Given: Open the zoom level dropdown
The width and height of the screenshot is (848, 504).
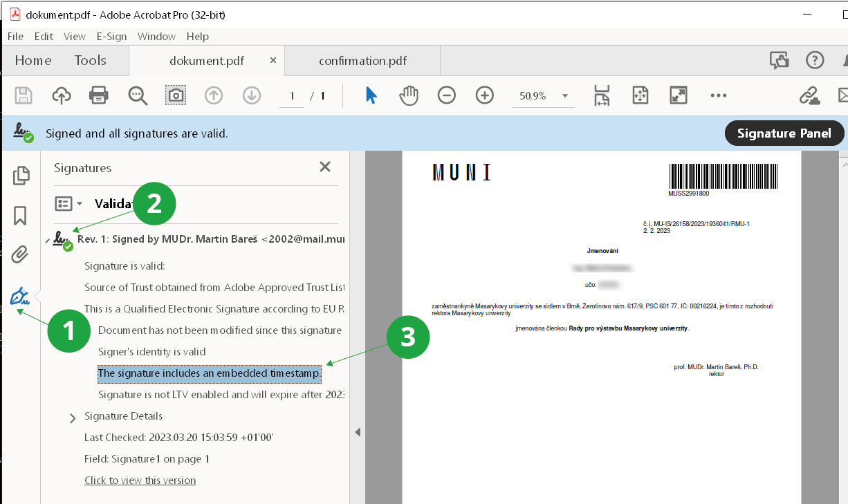Looking at the screenshot, I should click(x=565, y=96).
